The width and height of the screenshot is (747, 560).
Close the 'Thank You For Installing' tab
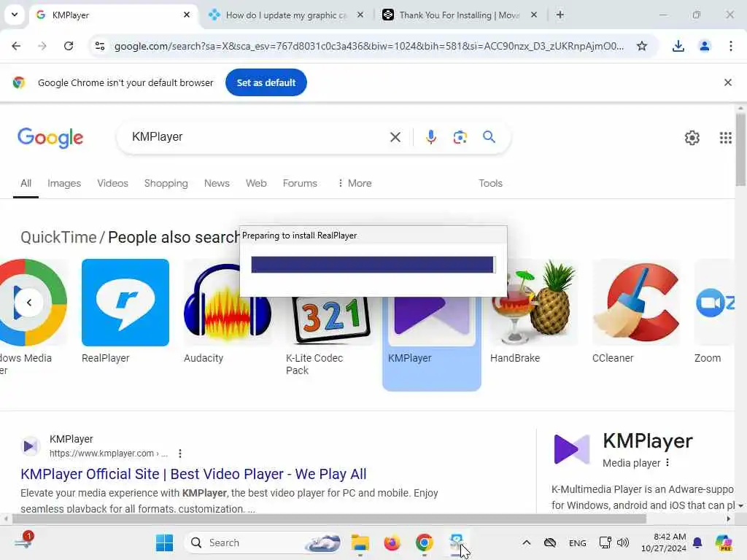pos(533,15)
